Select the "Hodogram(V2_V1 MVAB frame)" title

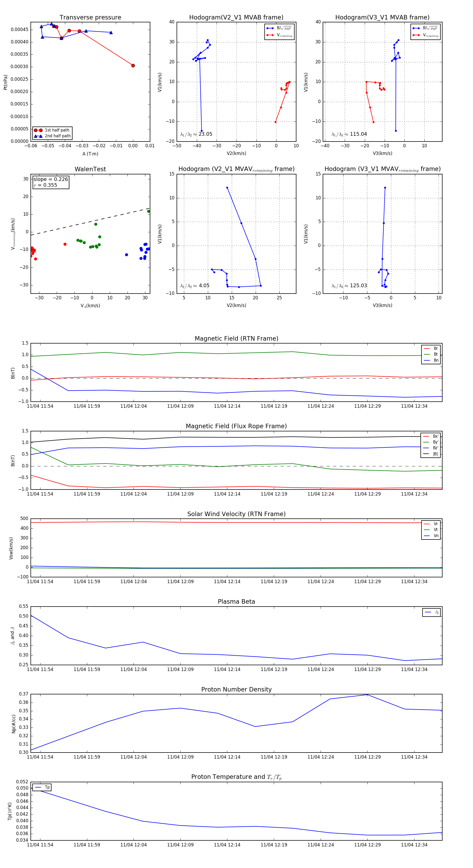[x=236, y=17]
